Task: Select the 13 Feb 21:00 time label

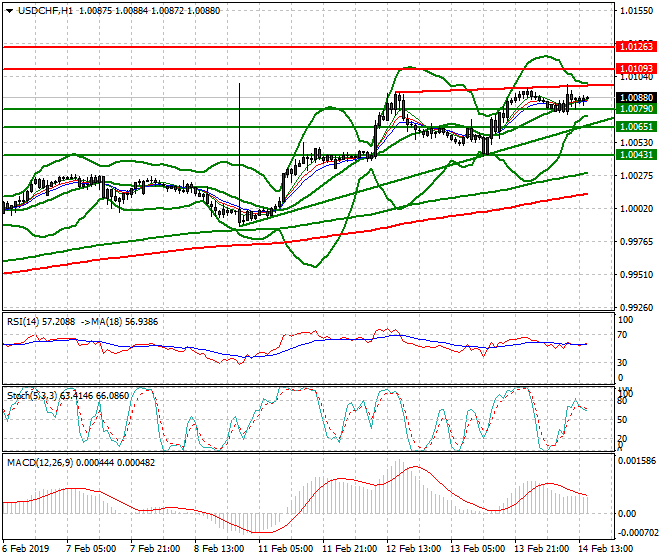Action: 541,549
